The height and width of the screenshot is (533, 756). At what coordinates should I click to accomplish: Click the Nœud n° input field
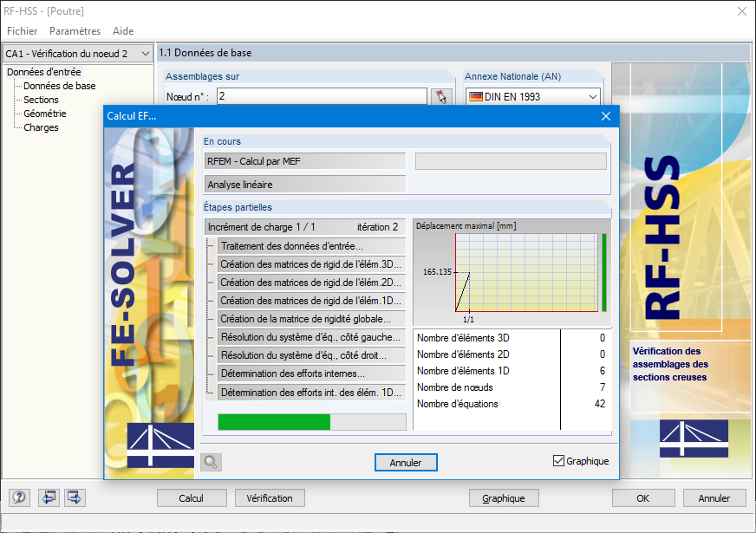(x=322, y=96)
